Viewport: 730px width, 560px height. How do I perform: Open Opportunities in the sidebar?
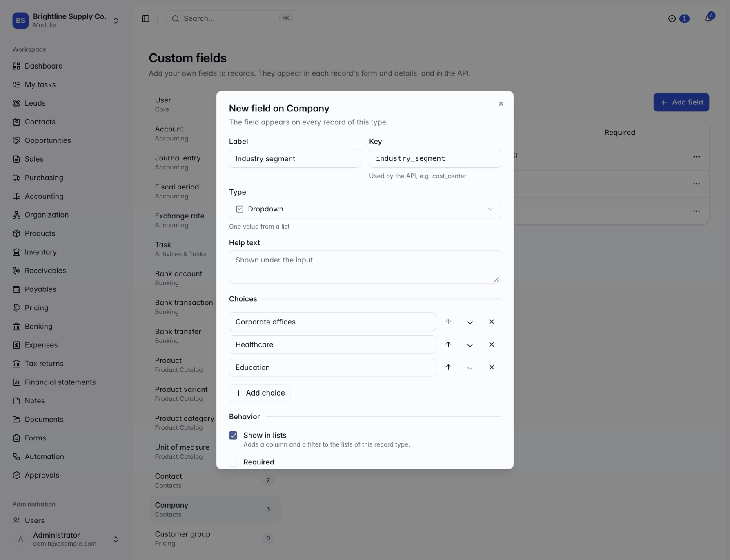[48, 140]
